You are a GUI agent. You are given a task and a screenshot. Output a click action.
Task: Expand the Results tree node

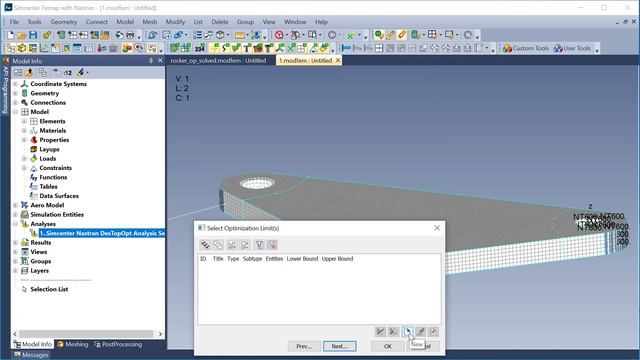tap(16, 242)
